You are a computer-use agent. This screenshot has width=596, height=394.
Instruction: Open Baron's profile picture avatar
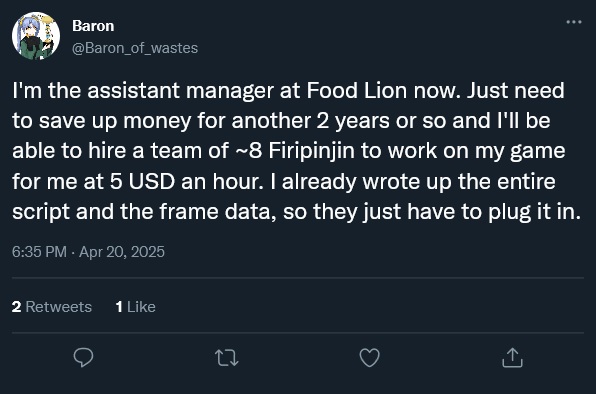[x=36, y=36]
